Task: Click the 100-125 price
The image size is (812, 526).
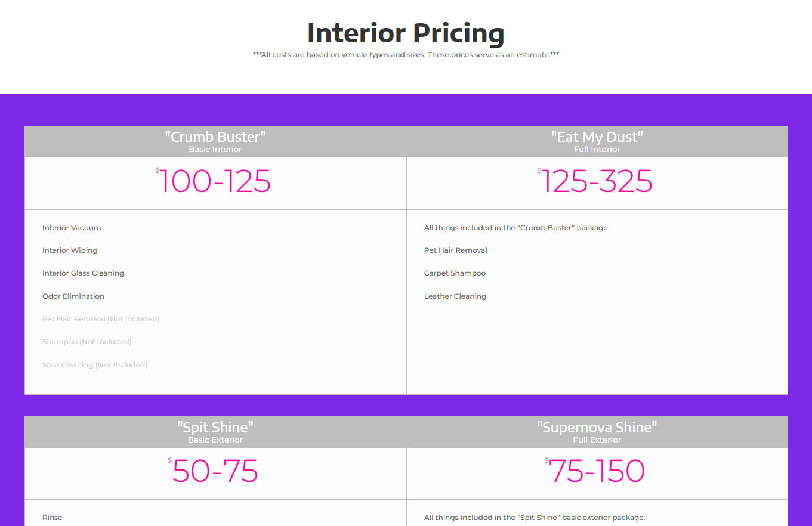Action: pos(213,181)
